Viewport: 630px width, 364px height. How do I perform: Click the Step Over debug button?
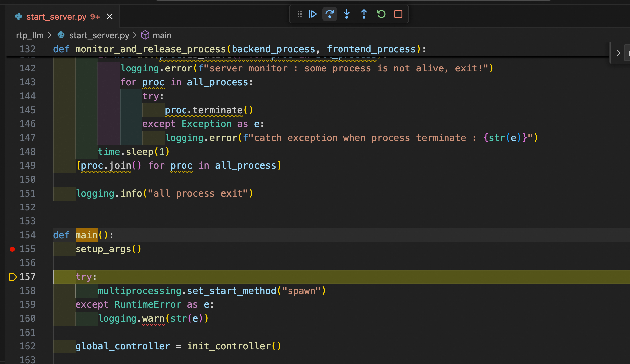click(x=330, y=14)
